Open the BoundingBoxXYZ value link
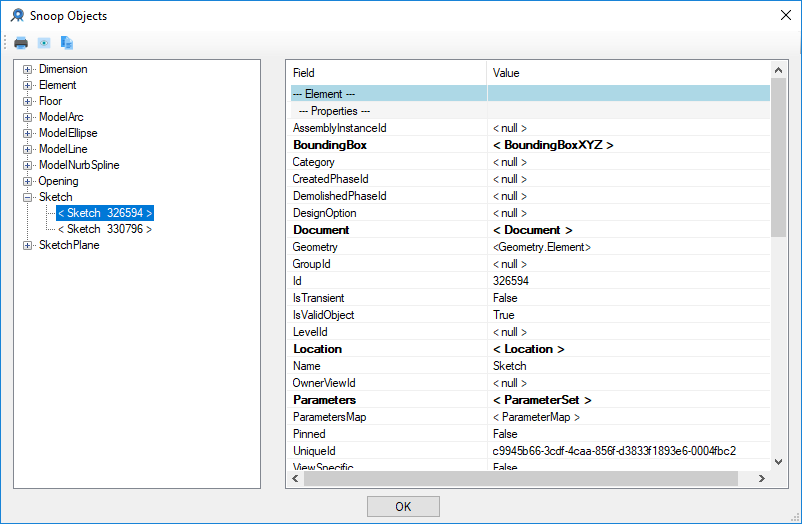This screenshot has width=802, height=524. (552, 145)
